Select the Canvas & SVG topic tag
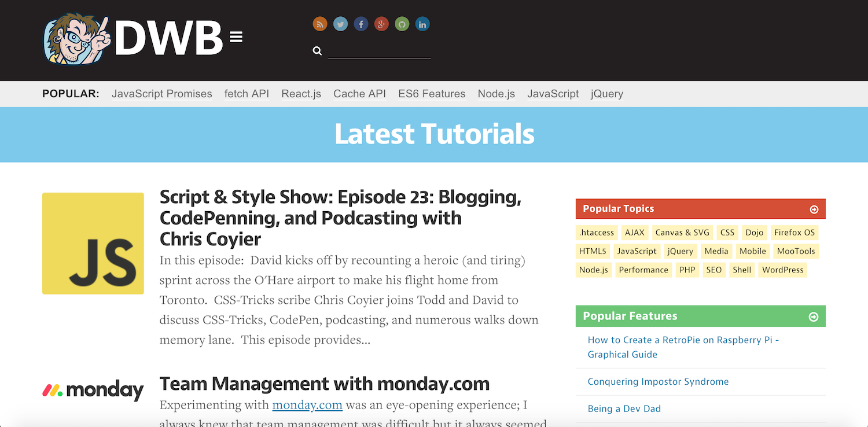This screenshot has width=868, height=427. tap(682, 233)
